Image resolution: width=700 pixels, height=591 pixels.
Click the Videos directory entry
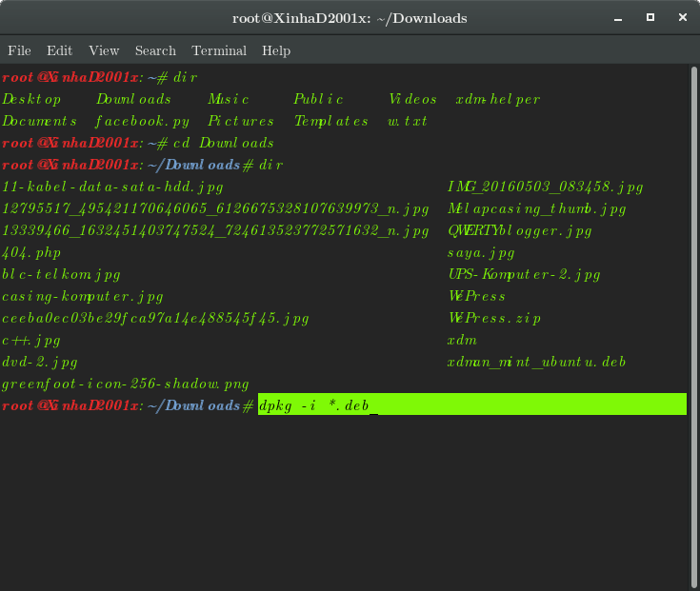click(412, 99)
